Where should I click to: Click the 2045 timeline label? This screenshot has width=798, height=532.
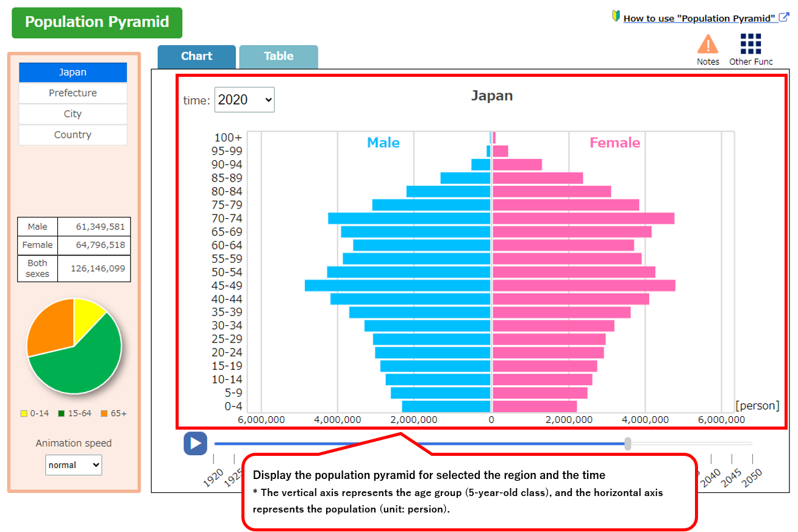pyautogui.click(x=732, y=478)
